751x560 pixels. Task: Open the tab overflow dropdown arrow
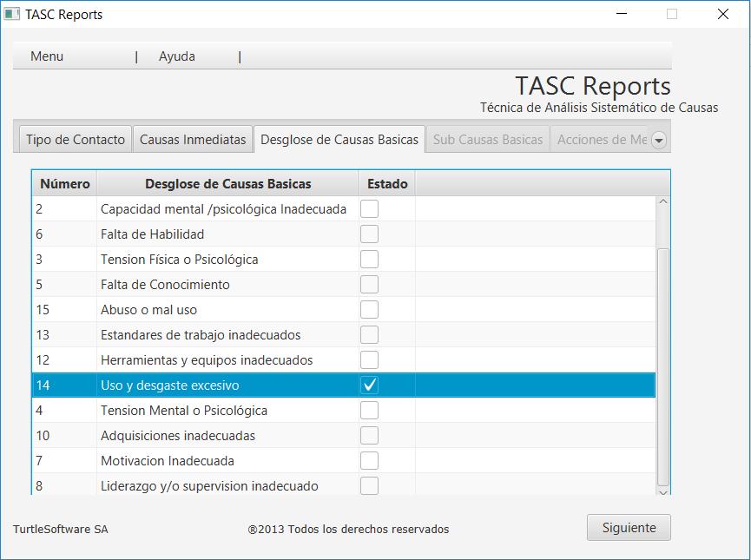pos(659,141)
